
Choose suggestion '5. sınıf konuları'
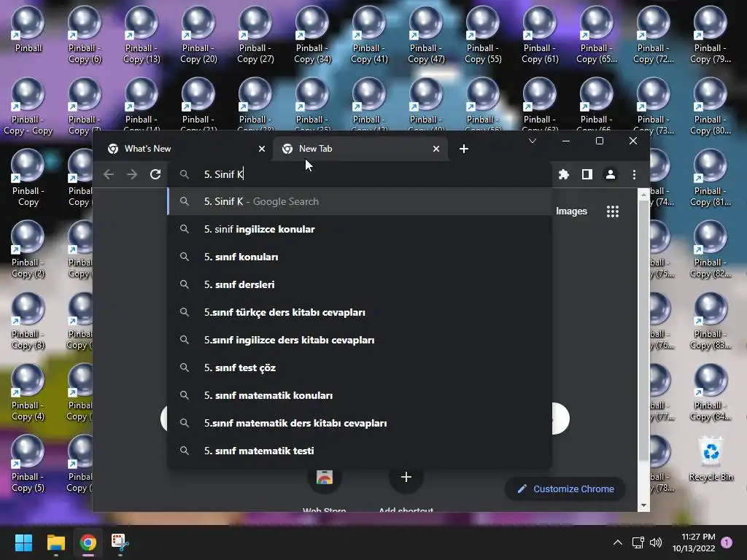(x=360, y=257)
